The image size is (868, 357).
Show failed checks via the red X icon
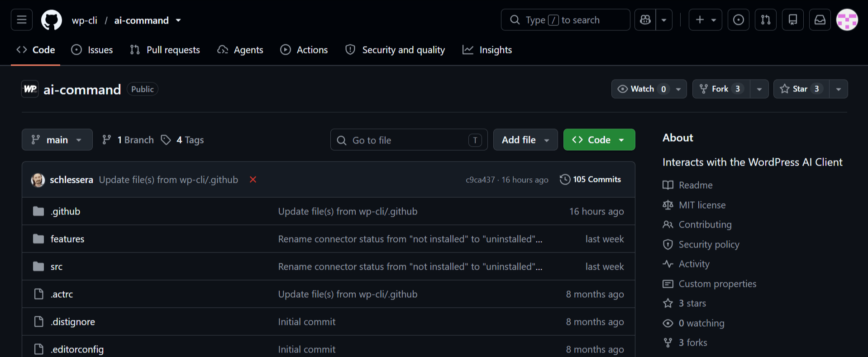point(253,180)
